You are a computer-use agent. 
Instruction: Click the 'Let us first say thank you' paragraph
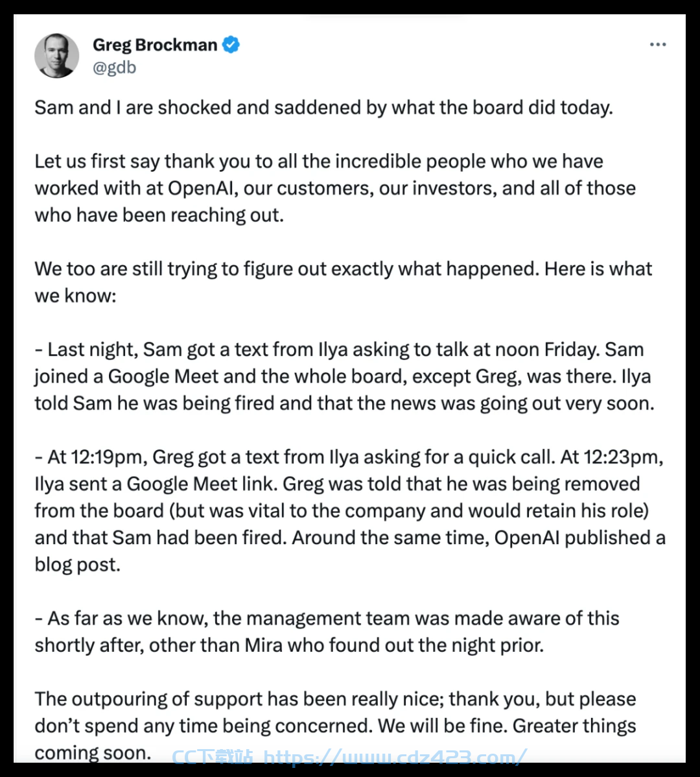click(x=335, y=188)
